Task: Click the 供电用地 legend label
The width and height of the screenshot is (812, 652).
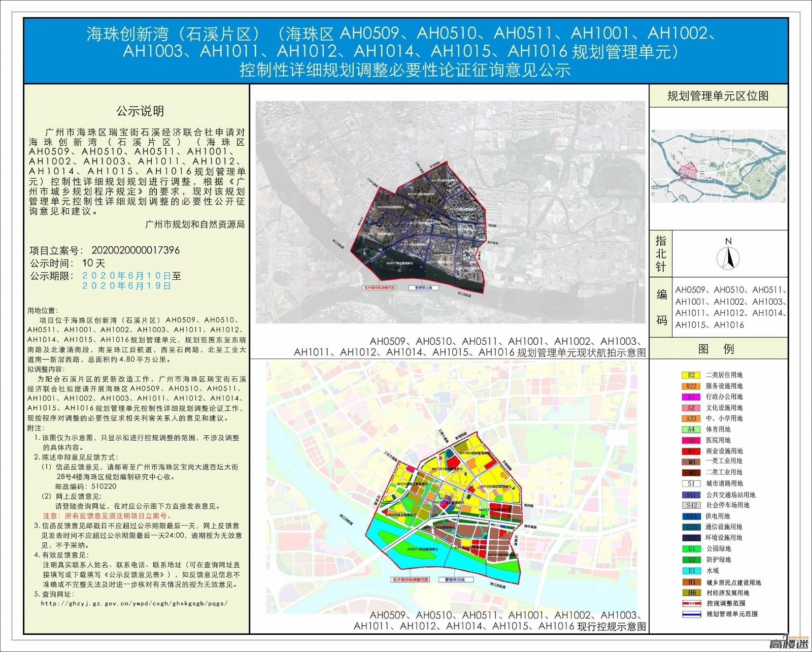Action: click(718, 516)
